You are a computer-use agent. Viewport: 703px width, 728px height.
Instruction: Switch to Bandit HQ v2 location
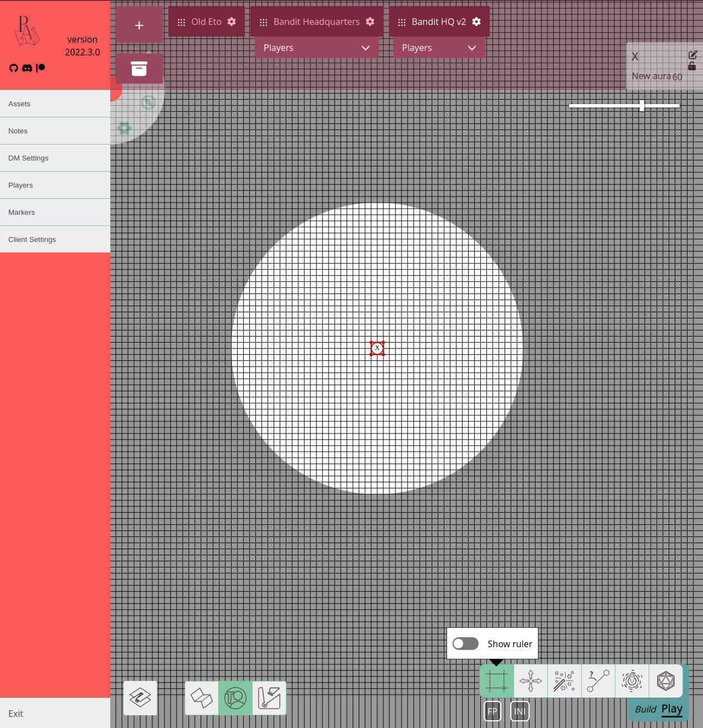click(x=439, y=22)
